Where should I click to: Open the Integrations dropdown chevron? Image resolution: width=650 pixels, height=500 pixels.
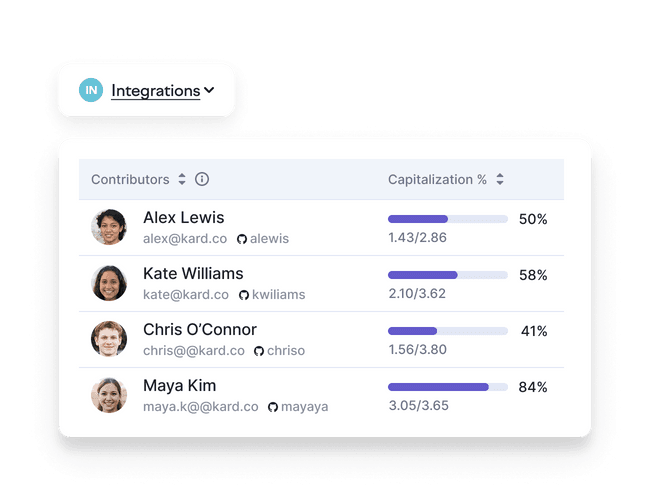tap(209, 90)
